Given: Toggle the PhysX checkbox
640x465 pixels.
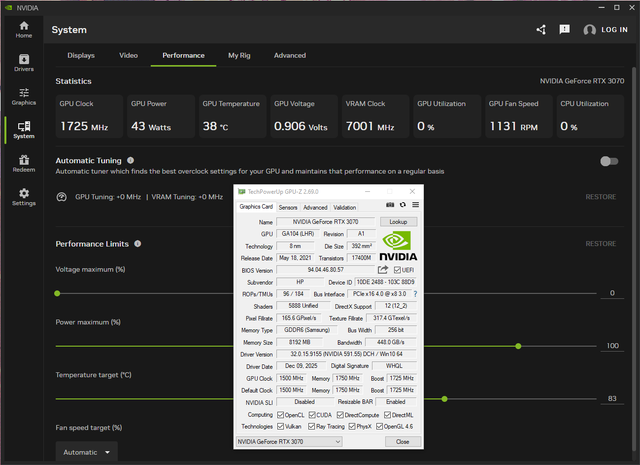Looking at the screenshot, I should (352, 426).
